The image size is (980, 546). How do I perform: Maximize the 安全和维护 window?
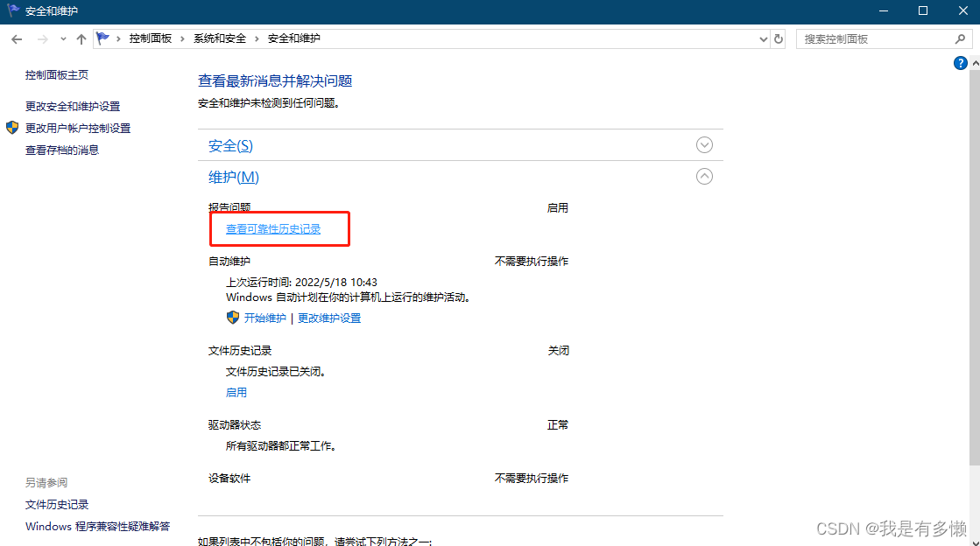point(922,11)
